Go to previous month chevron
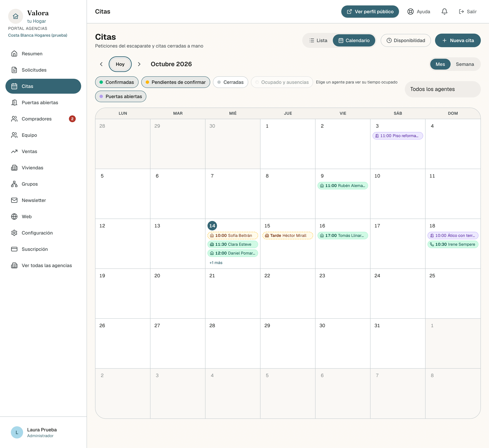Image resolution: width=489 pixels, height=448 pixels. pyautogui.click(x=101, y=64)
